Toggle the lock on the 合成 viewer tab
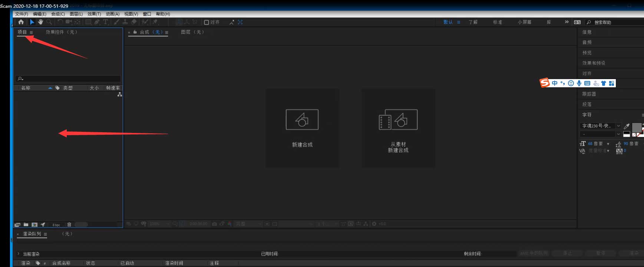 135,32
